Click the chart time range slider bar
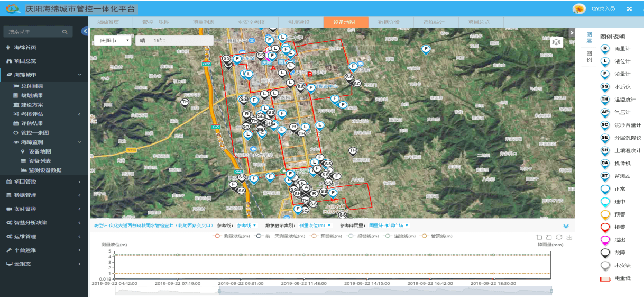Viewport: 644px width, 297px height. [x=384, y=291]
